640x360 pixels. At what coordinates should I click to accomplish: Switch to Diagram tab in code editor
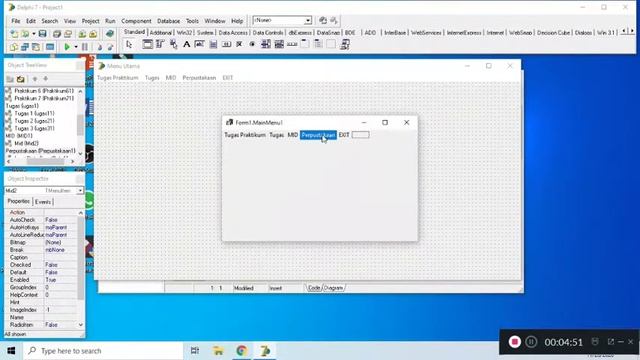coord(333,288)
